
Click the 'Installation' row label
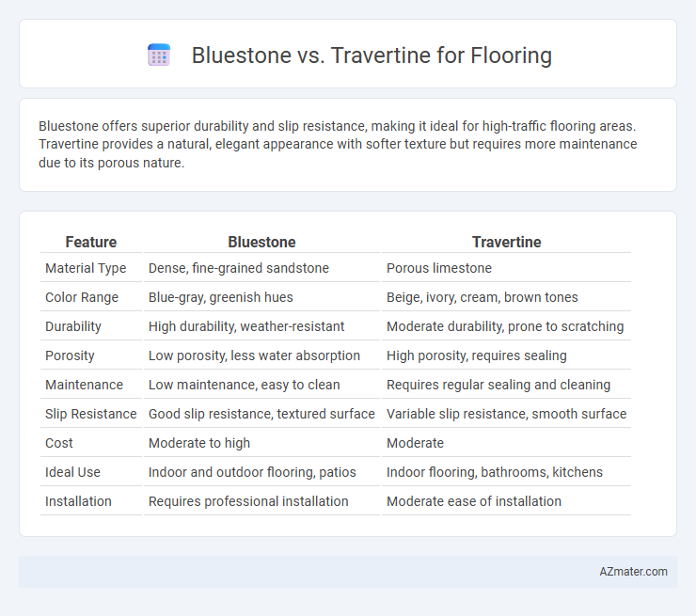[78, 501]
